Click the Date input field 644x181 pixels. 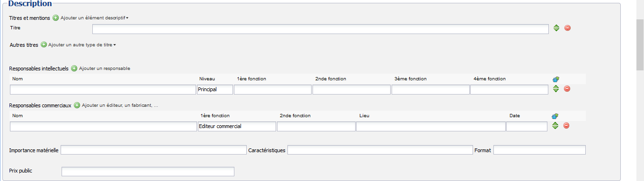pyautogui.click(x=527, y=126)
